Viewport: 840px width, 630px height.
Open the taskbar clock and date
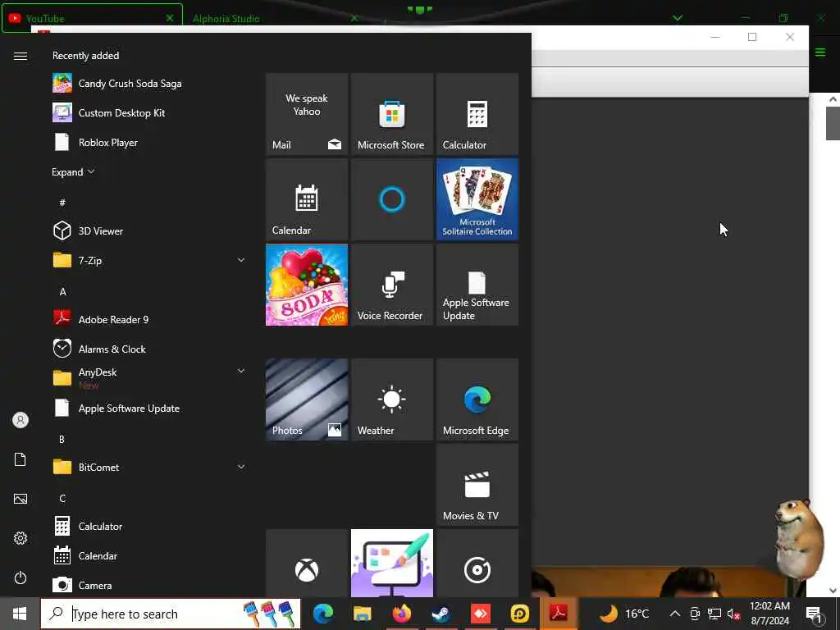pyautogui.click(x=769, y=614)
